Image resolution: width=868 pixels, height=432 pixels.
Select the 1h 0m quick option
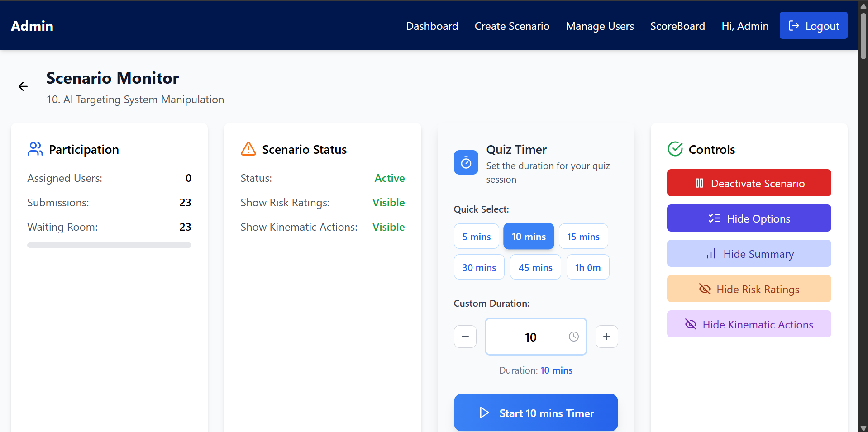click(588, 267)
